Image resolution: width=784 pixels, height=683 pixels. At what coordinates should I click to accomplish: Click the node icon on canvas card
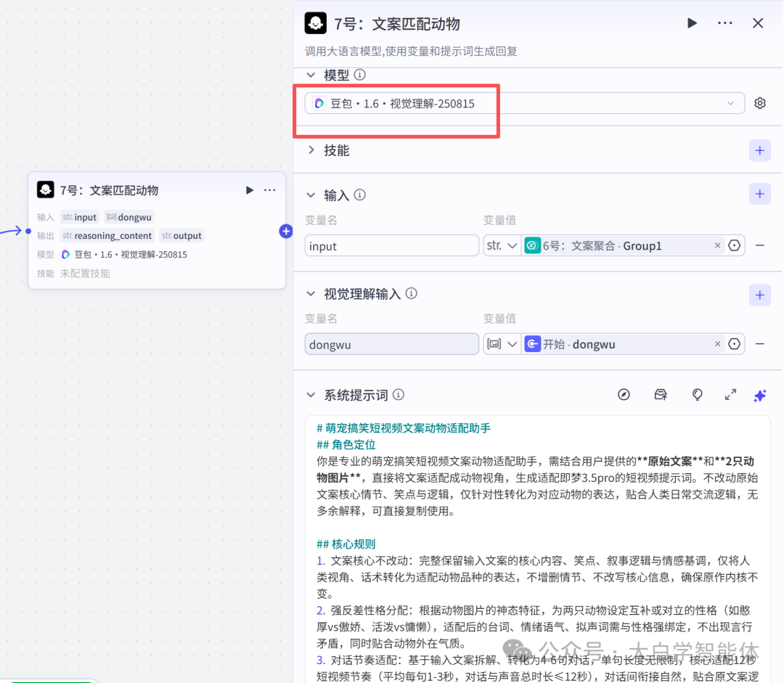pos(46,190)
